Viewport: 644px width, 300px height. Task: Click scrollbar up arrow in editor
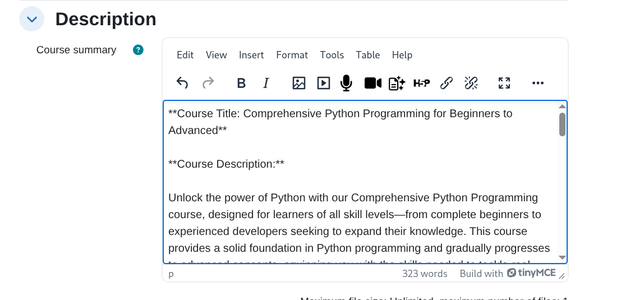click(562, 107)
